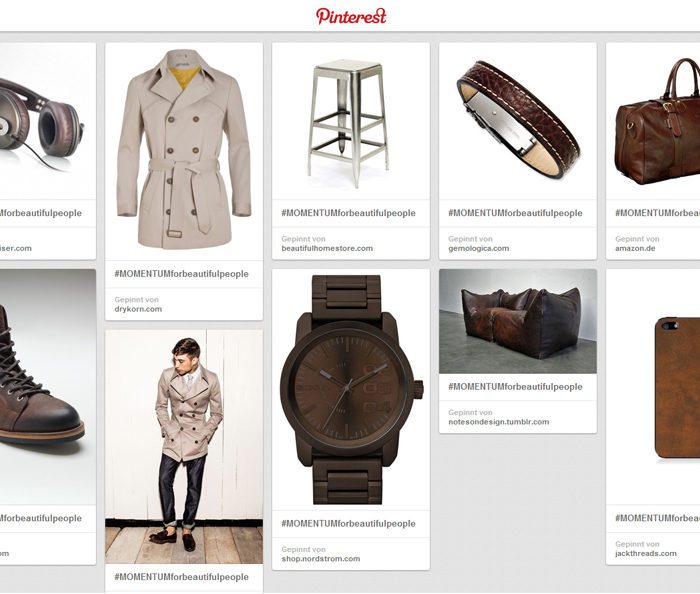Open the leather phone case pin image
This screenshot has height=594, width=700.
[653, 387]
